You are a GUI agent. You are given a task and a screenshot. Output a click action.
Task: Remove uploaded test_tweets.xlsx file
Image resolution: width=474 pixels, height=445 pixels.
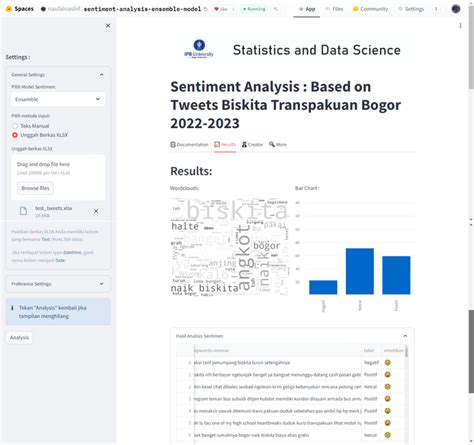pos(96,211)
